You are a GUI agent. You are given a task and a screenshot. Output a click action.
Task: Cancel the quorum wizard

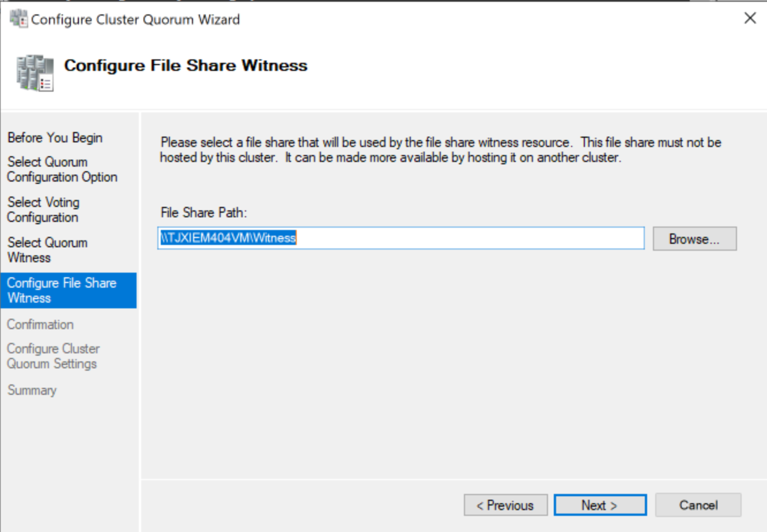coord(698,505)
